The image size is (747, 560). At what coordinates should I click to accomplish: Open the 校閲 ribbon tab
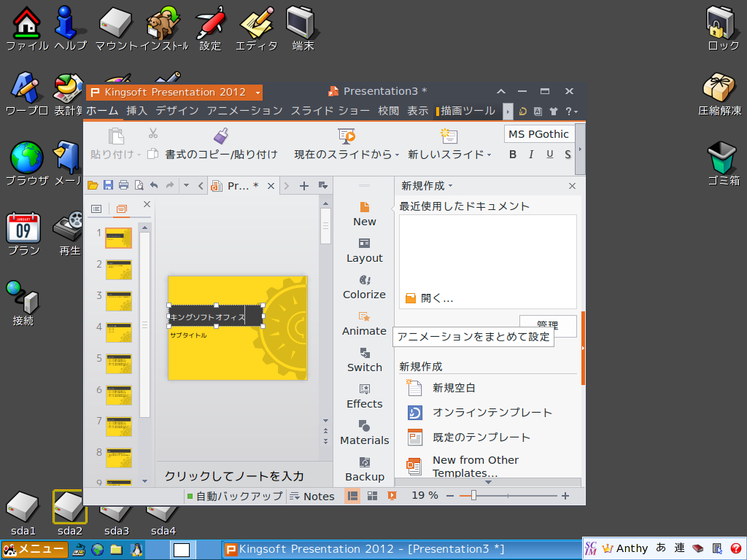tap(388, 111)
